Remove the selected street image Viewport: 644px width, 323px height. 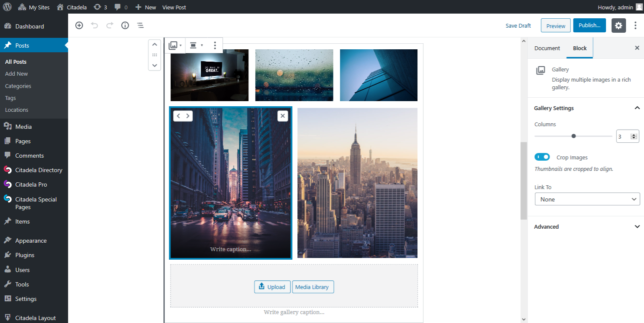tap(282, 116)
